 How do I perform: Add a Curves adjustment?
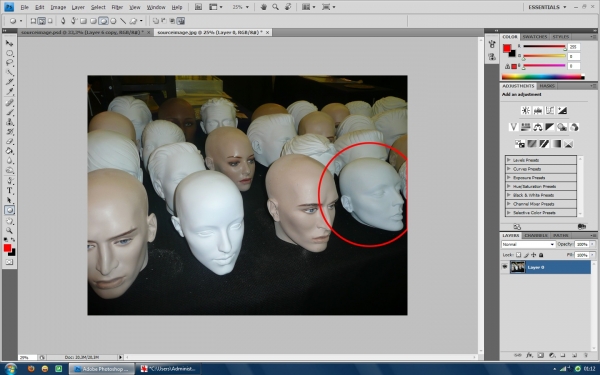click(x=550, y=111)
